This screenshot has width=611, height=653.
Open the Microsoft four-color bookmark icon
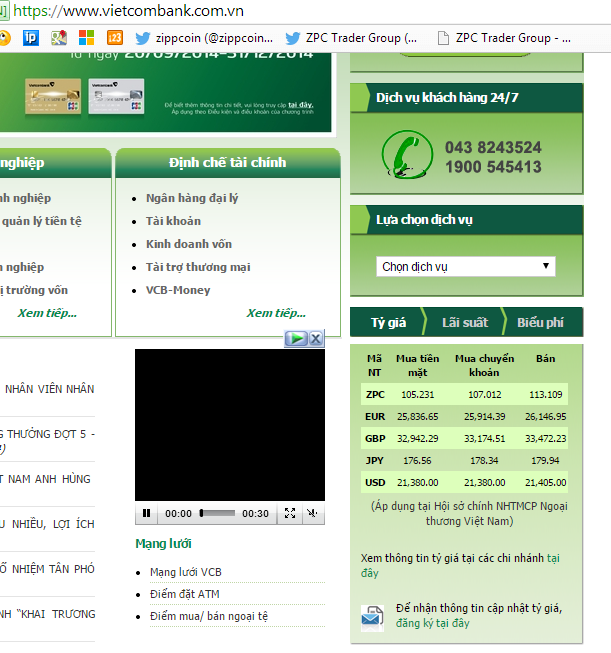pos(87,38)
